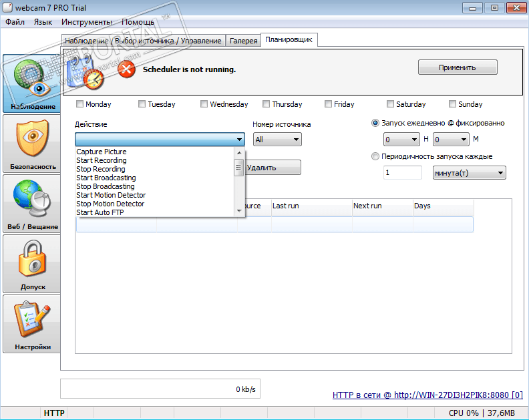
Task: Open the HTTP в сети server link
Action: click(427, 395)
